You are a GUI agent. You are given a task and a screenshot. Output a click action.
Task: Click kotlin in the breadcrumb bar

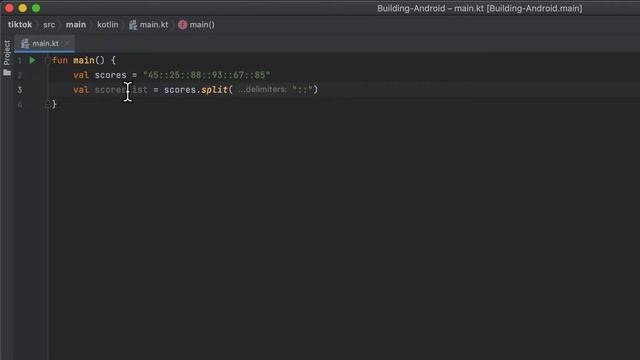tap(108, 24)
